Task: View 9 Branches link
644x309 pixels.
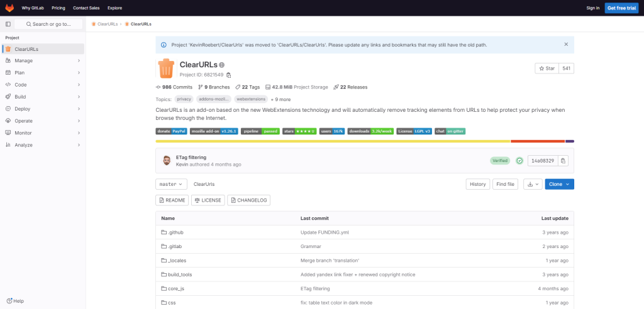Action: click(214, 87)
